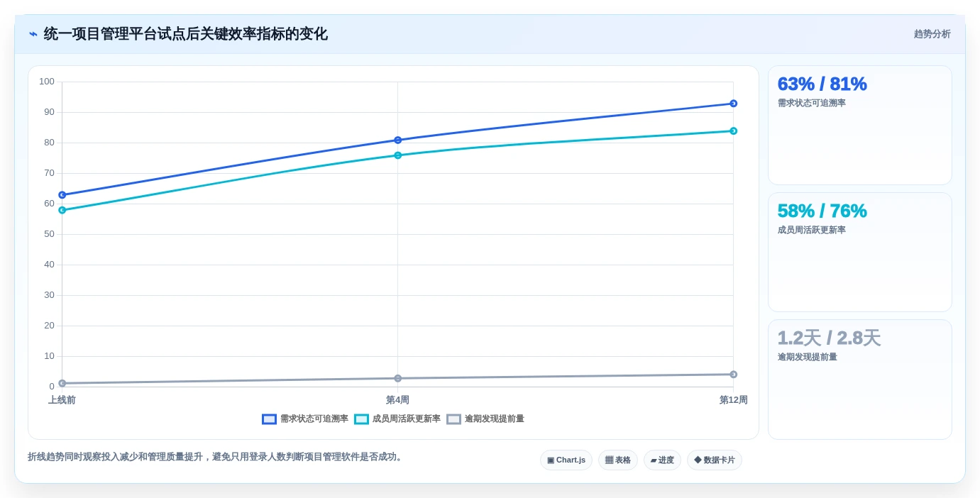Click gray line data point at 上线前
This screenshot has width=980, height=498.
pyautogui.click(x=62, y=383)
